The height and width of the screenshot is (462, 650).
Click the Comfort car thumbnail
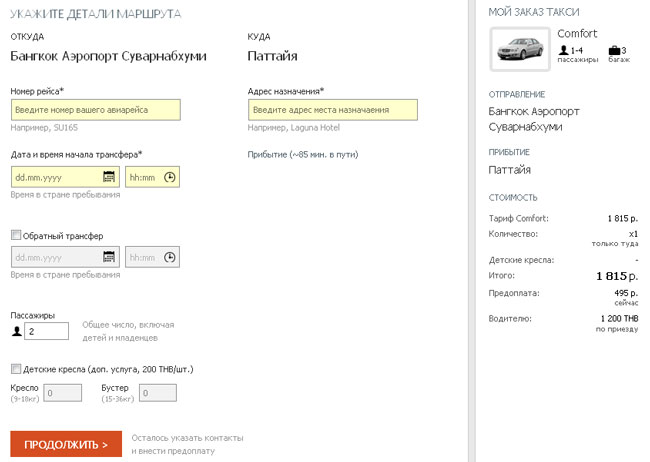coord(520,49)
